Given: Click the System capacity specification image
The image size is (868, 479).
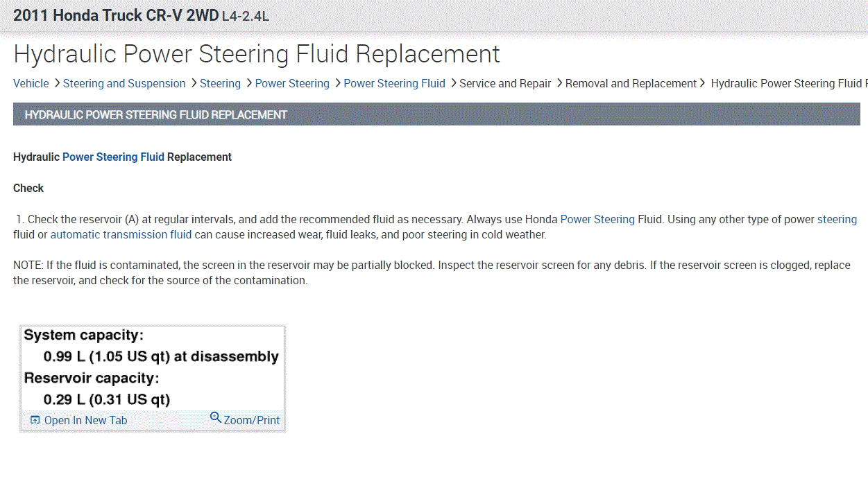Looking at the screenshot, I should click(x=152, y=367).
